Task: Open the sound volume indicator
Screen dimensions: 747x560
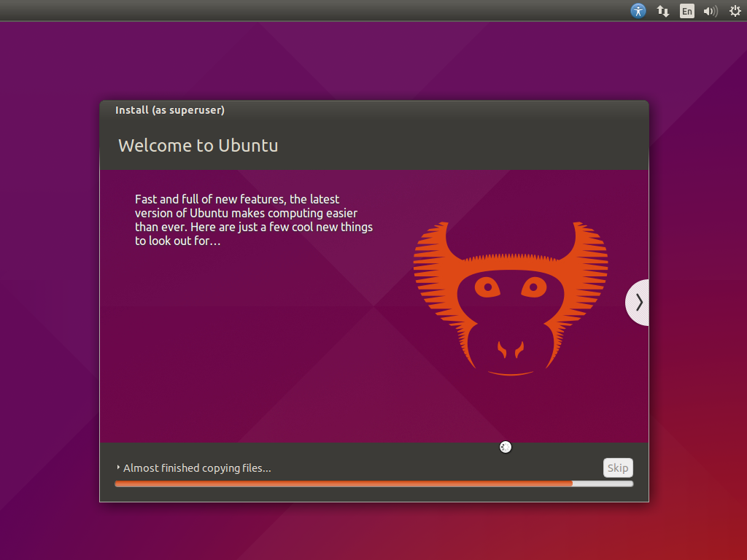Action: [711, 11]
